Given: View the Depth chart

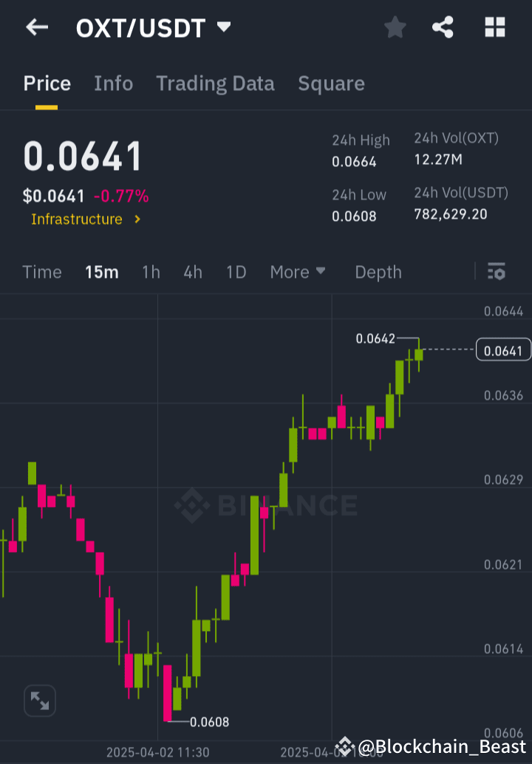Looking at the screenshot, I should click(x=378, y=271).
